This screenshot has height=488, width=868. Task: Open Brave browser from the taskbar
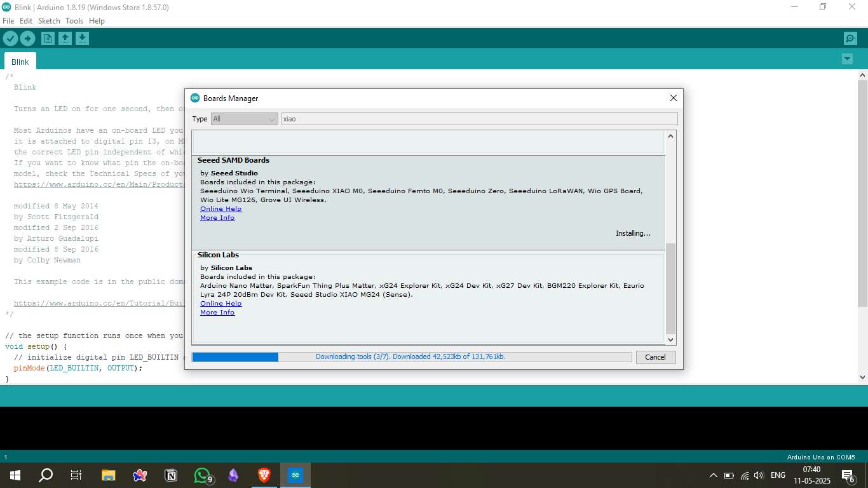[264, 475]
